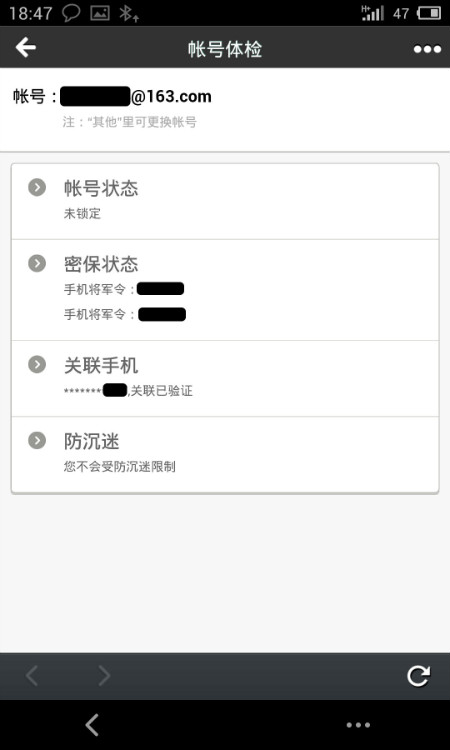Expand the 帐号状态 arrow icon
450x750 pixels.
pos(37,188)
